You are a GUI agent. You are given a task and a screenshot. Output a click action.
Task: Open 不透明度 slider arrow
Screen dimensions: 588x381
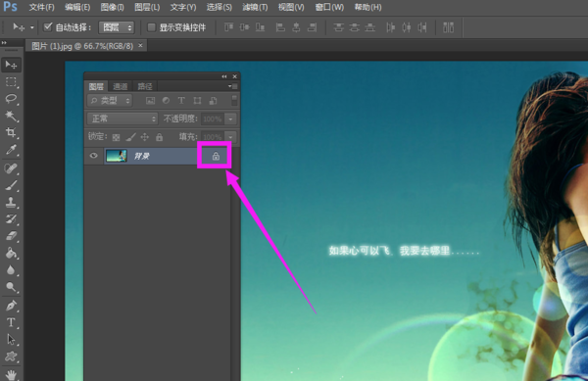point(230,119)
